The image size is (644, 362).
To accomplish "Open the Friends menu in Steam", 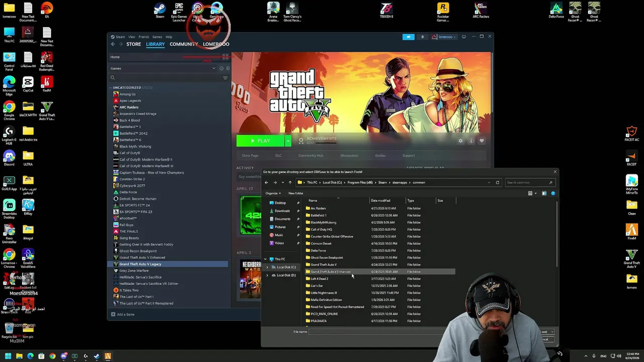I will point(144,37).
